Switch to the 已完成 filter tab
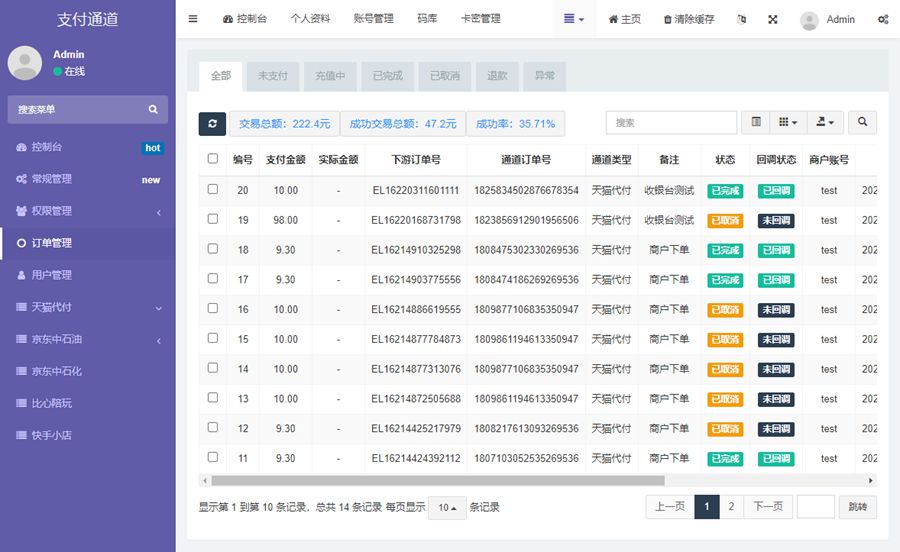This screenshot has width=900, height=552. tap(387, 76)
